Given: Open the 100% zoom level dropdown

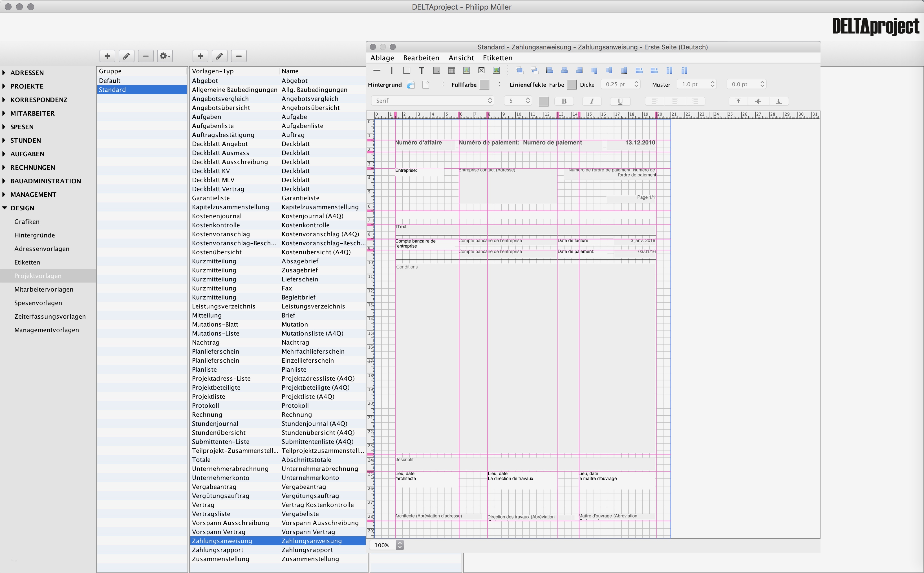Looking at the screenshot, I should 386,545.
